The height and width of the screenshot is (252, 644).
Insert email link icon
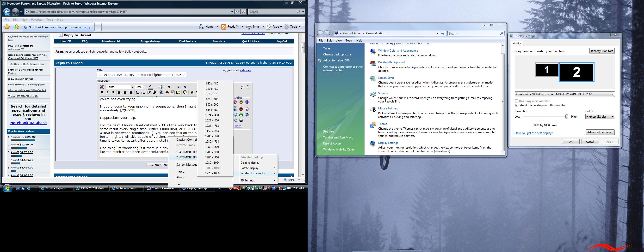(x=173, y=92)
